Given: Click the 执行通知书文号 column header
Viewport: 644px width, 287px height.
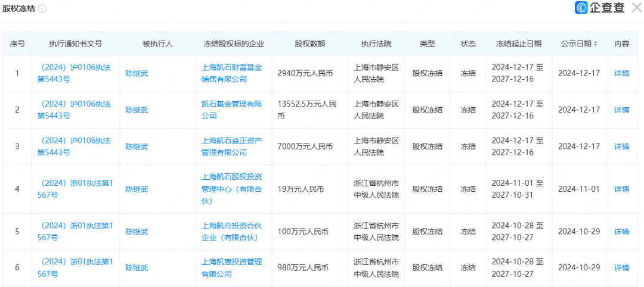Looking at the screenshot, I should (x=76, y=44).
